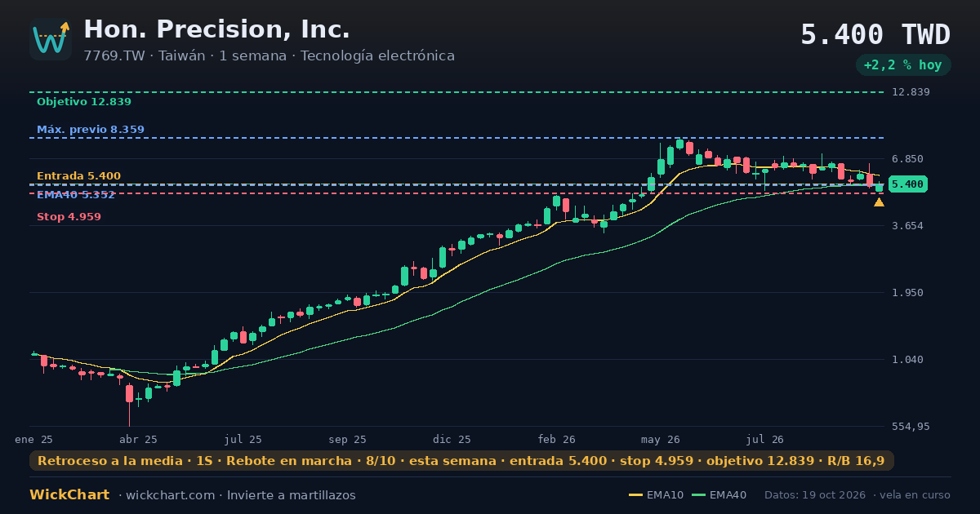Click the abr 25 date label
980x514 pixels.
click(138, 439)
